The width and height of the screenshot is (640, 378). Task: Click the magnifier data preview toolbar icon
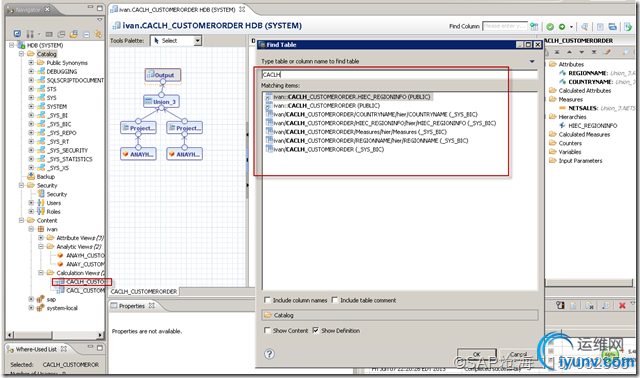584,27
